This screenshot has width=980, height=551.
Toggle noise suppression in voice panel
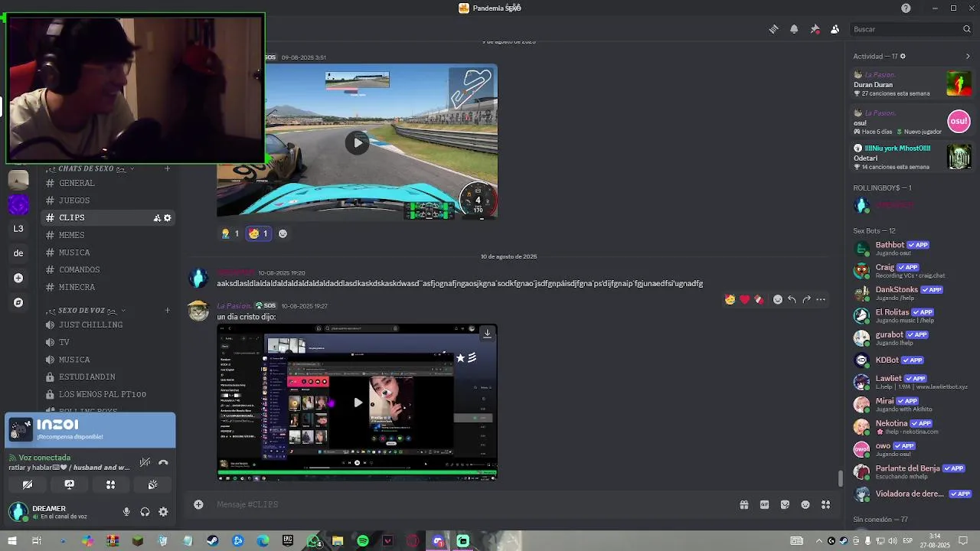(145, 462)
